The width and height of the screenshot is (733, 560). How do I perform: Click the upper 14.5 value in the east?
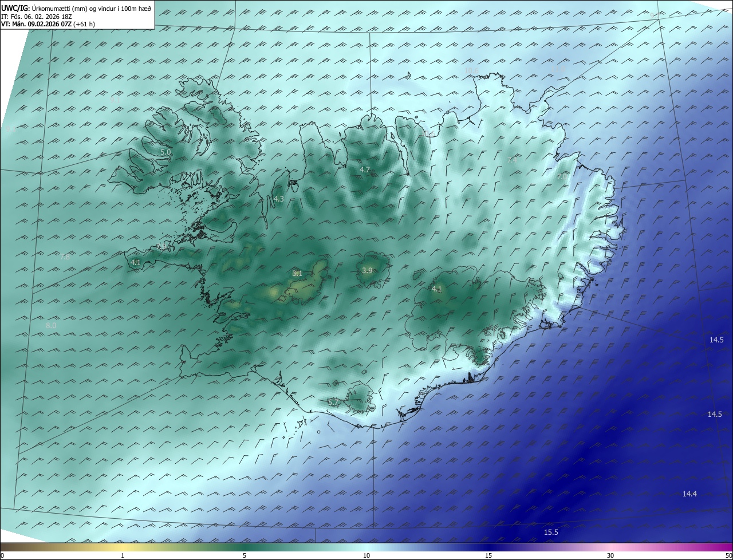click(x=716, y=340)
